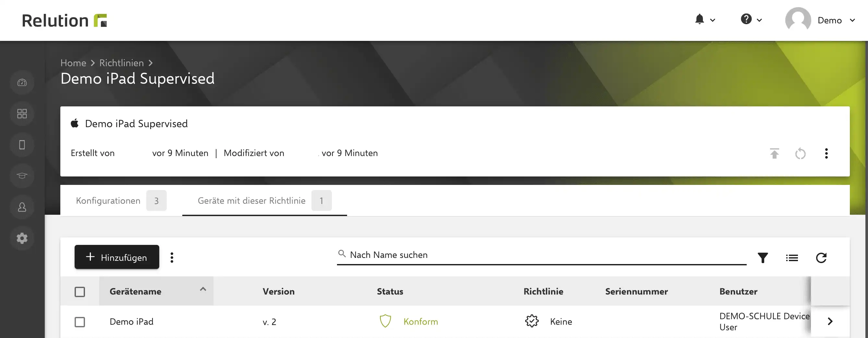868x338 pixels.
Task: Check the Demo iPad row checkbox
Action: [x=80, y=322]
